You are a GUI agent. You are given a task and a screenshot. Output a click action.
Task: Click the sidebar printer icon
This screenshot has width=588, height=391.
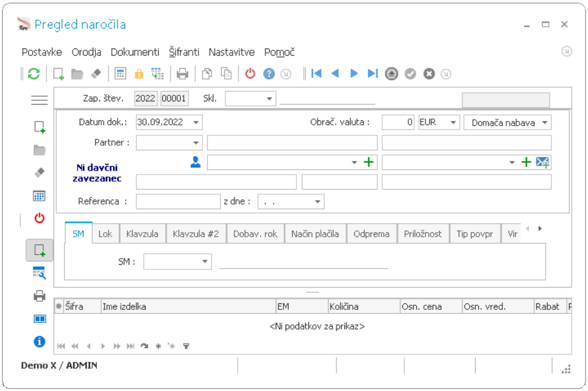39,296
